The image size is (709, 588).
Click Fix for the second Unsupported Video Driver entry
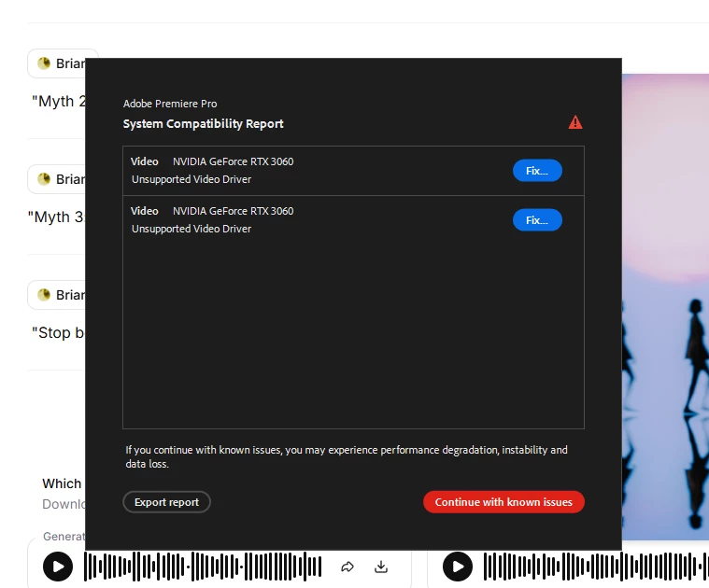(x=537, y=220)
